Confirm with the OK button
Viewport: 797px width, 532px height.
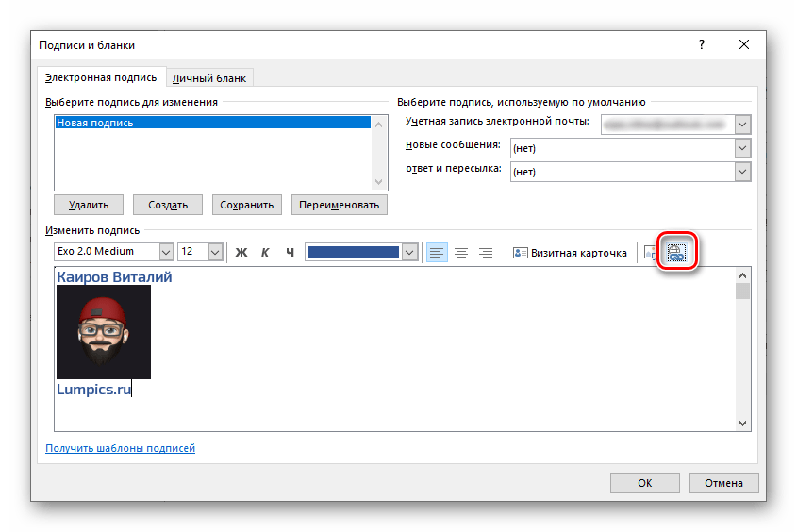point(645,483)
